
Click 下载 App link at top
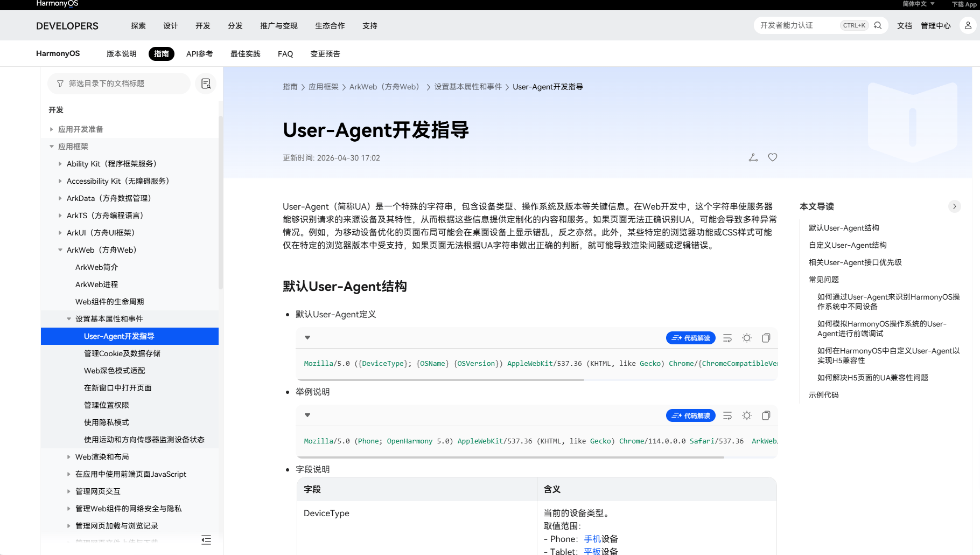point(964,4)
